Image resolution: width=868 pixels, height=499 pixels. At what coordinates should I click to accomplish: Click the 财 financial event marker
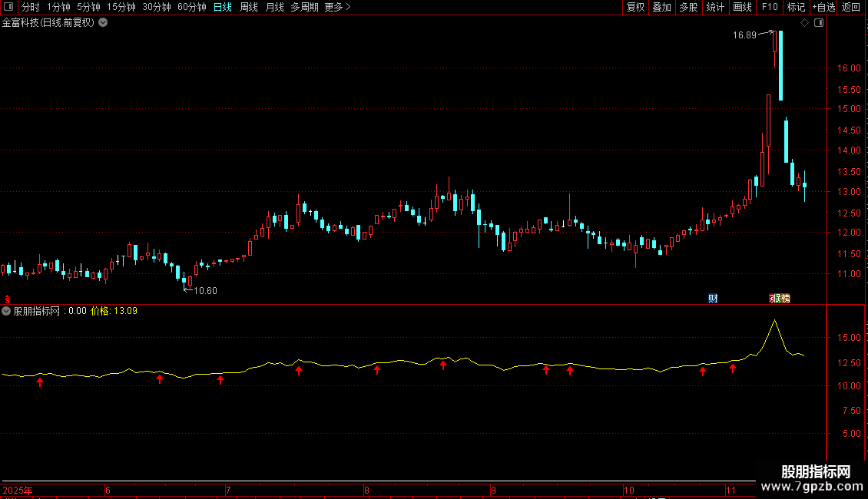[x=713, y=298]
